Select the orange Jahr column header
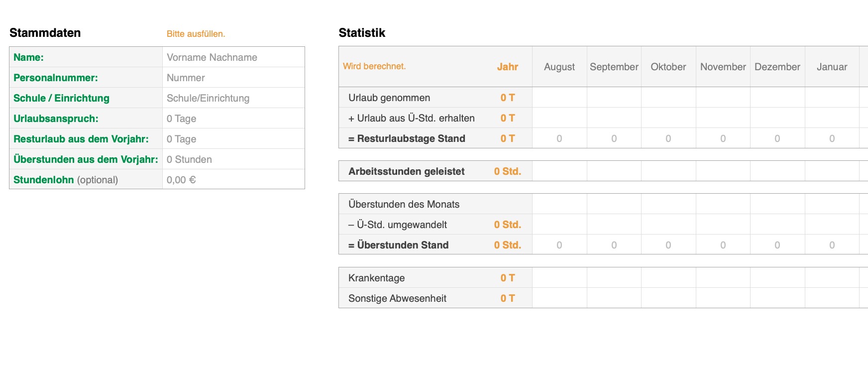 tap(507, 67)
